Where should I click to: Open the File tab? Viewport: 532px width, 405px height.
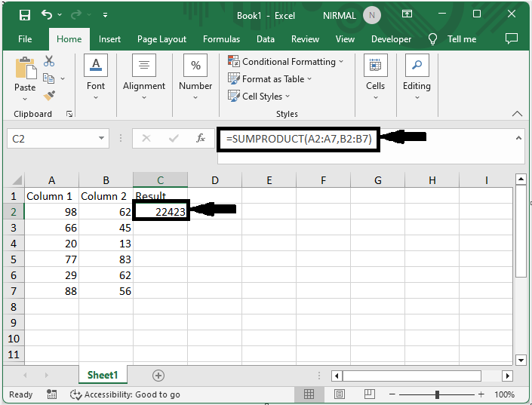[25, 39]
